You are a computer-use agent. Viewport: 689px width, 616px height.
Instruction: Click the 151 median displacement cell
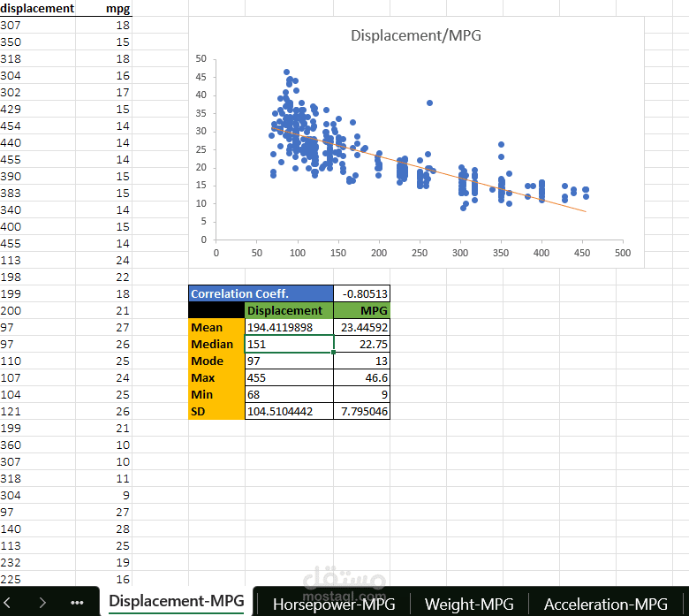point(289,344)
